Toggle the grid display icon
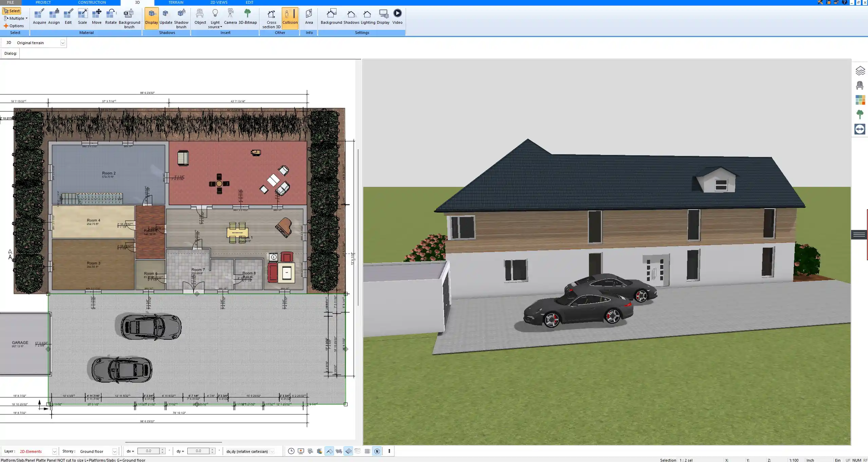The width and height of the screenshot is (868, 462). [367, 451]
